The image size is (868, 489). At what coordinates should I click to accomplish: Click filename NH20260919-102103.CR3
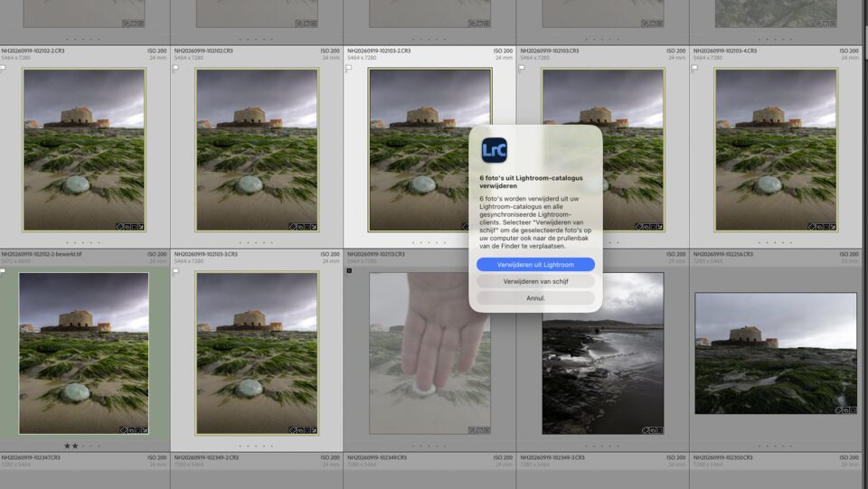pos(549,51)
